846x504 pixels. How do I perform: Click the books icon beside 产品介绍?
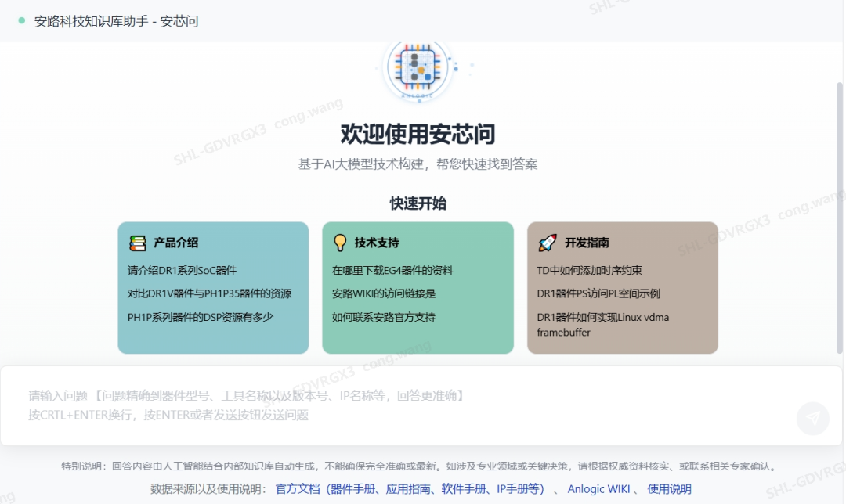138,243
